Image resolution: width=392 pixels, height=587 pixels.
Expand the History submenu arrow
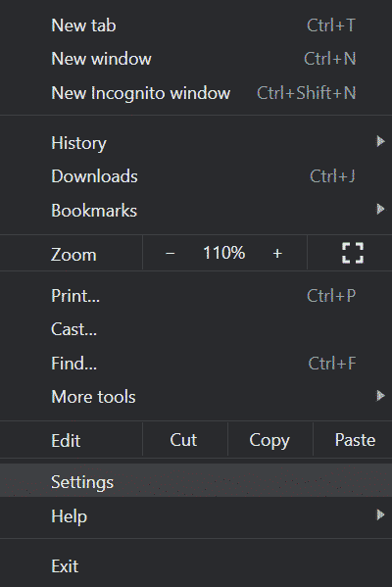[x=380, y=141]
